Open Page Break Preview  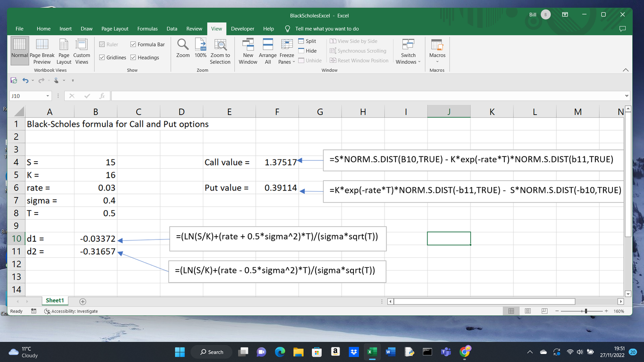click(x=42, y=51)
